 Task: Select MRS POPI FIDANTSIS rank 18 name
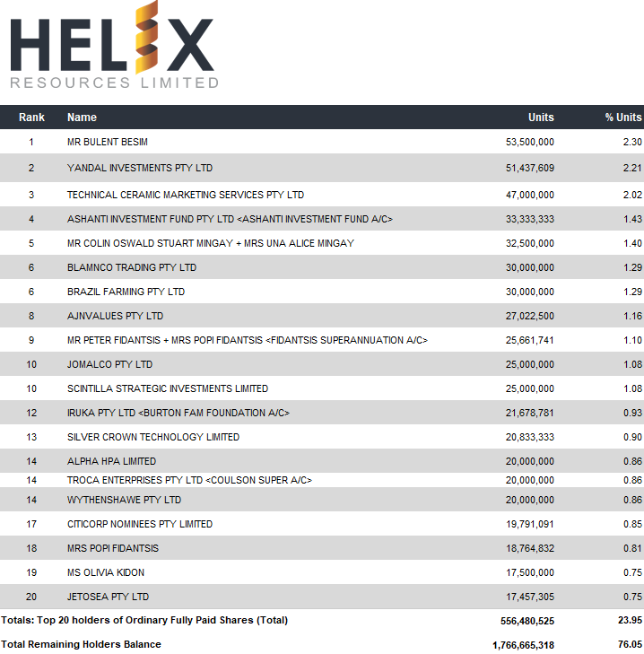[x=113, y=548]
